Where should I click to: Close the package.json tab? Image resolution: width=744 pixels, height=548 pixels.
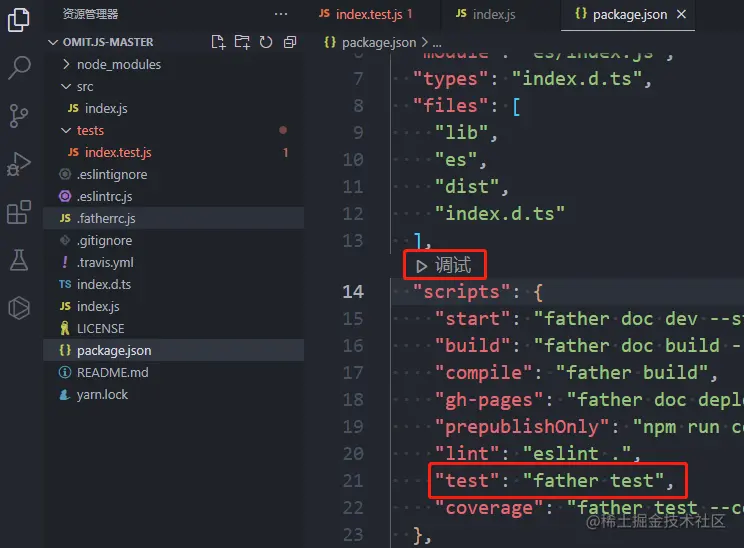point(681,14)
